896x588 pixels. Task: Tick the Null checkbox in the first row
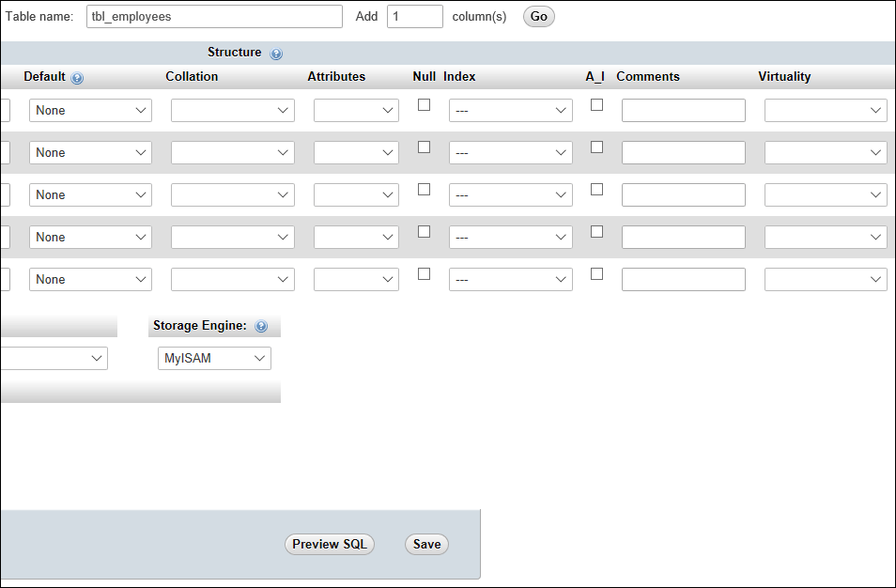click(425, 105)
